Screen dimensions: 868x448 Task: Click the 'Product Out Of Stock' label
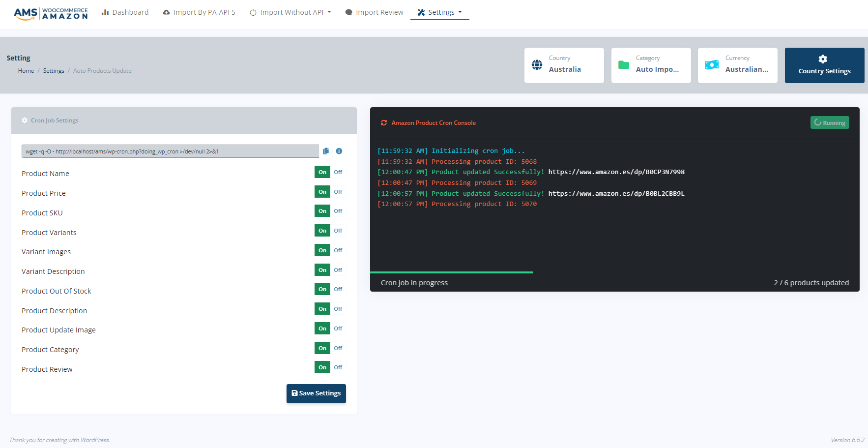coord(57,291)
